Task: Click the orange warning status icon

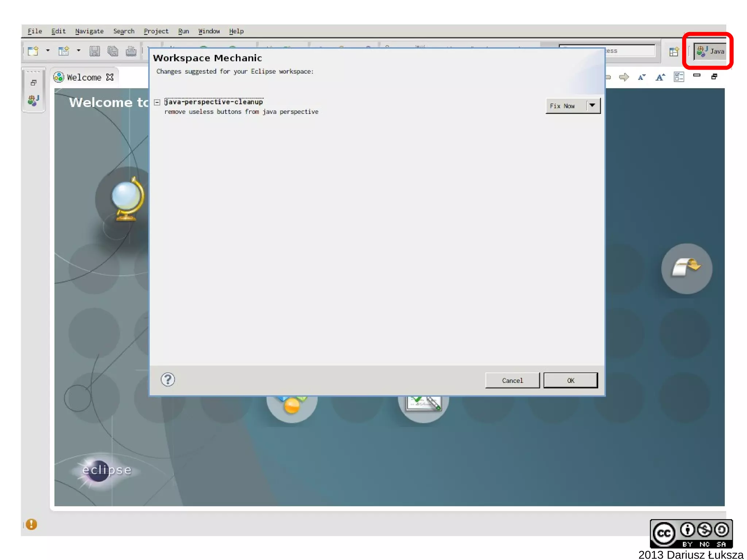Action: click(x=31, y=524)
